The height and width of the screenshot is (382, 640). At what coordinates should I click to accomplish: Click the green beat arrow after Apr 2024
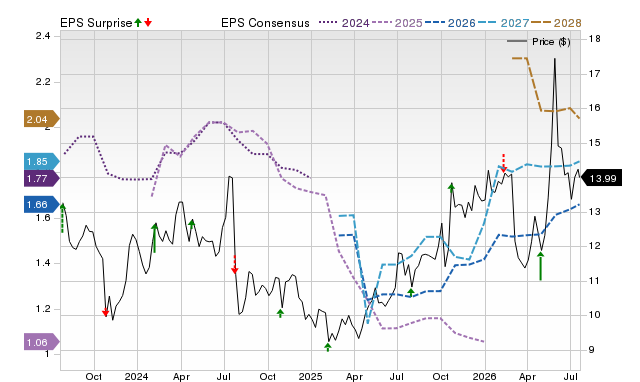point(191,224)
